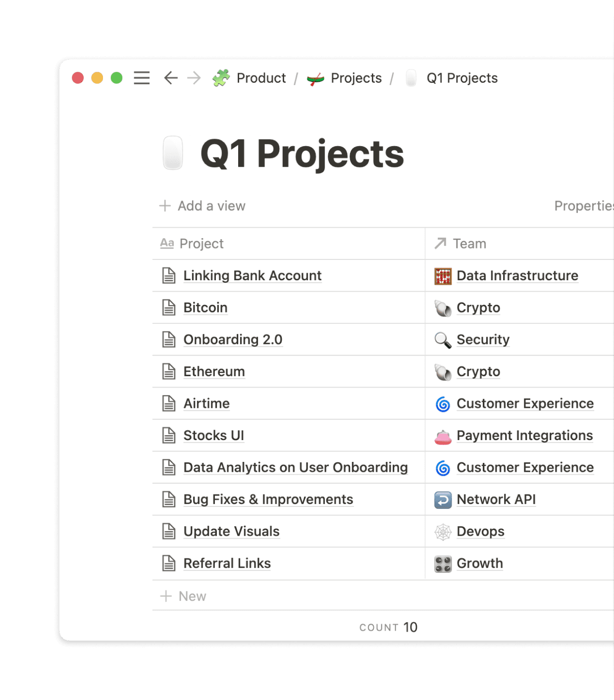Click the back navigation arrow
The height and width of the screenshot is (700, 614).
pyautogui.click(x=171, y=78)
